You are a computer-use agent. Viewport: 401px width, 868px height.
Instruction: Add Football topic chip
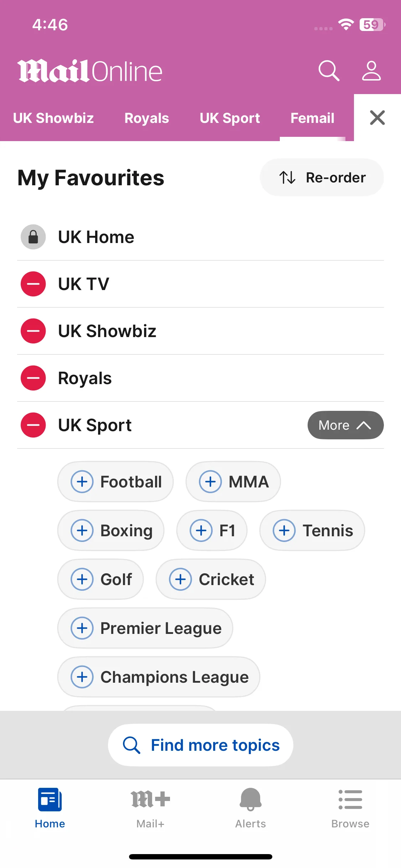(115, 482)
